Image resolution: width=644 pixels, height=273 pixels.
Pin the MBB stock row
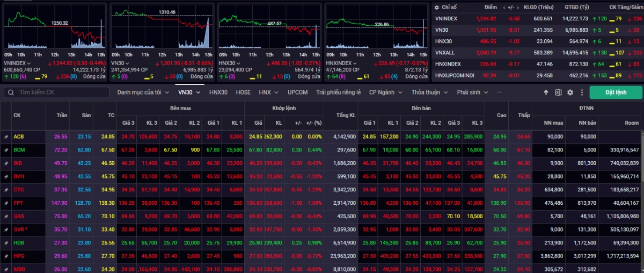tap(6, 269)
